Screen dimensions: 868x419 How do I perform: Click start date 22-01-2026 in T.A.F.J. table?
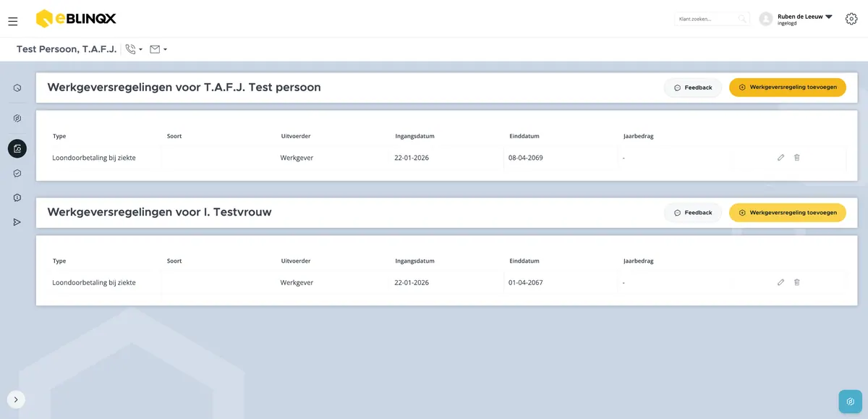tap(412, 157)
